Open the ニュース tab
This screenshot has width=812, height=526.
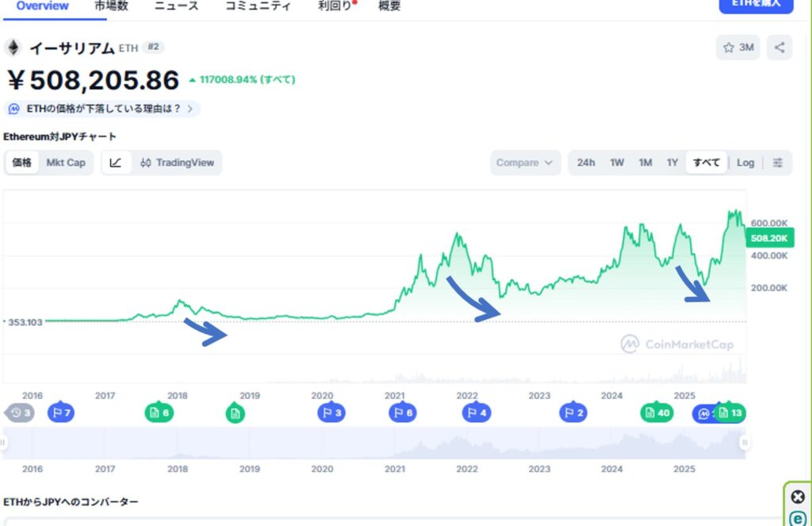pyautogui.click(x=177, y=6)
